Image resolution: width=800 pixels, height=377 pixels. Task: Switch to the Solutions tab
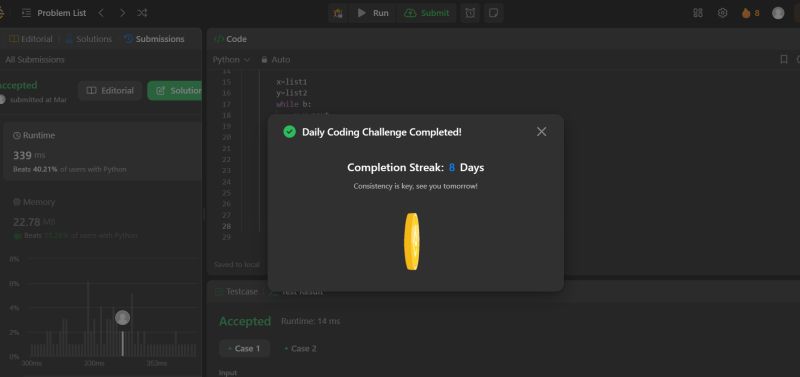(x=88, y=39)
